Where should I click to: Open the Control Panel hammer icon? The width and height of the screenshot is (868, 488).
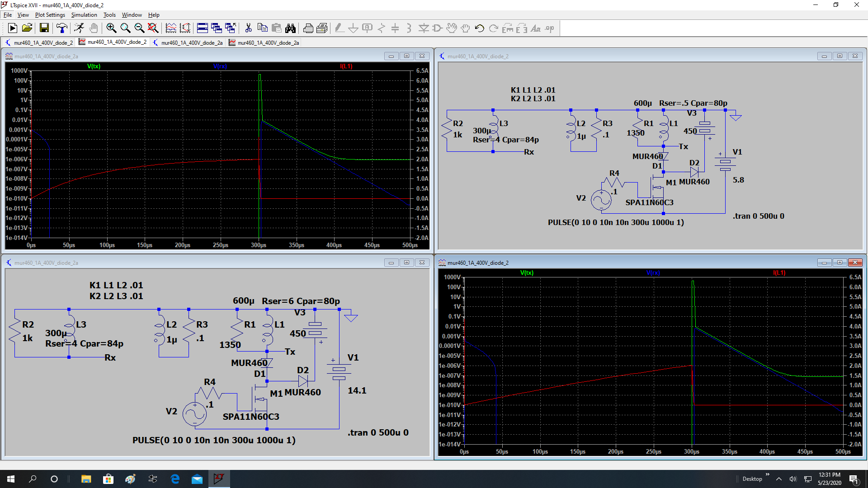click(x=62, y=28)
